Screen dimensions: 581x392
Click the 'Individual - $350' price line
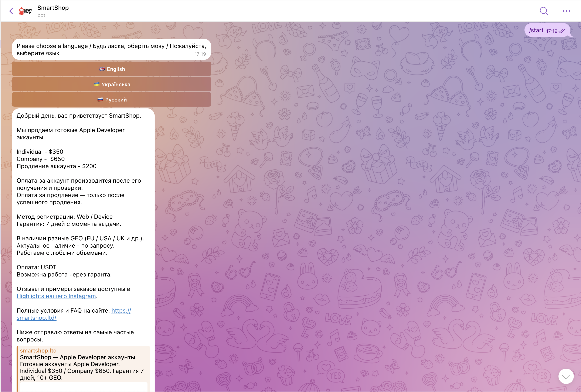(x=40, y=152)
